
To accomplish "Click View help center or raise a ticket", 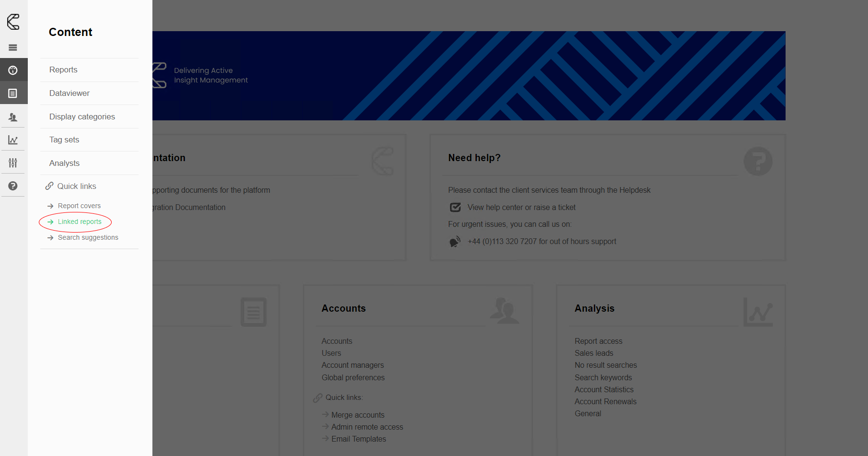I will point(521,207).
